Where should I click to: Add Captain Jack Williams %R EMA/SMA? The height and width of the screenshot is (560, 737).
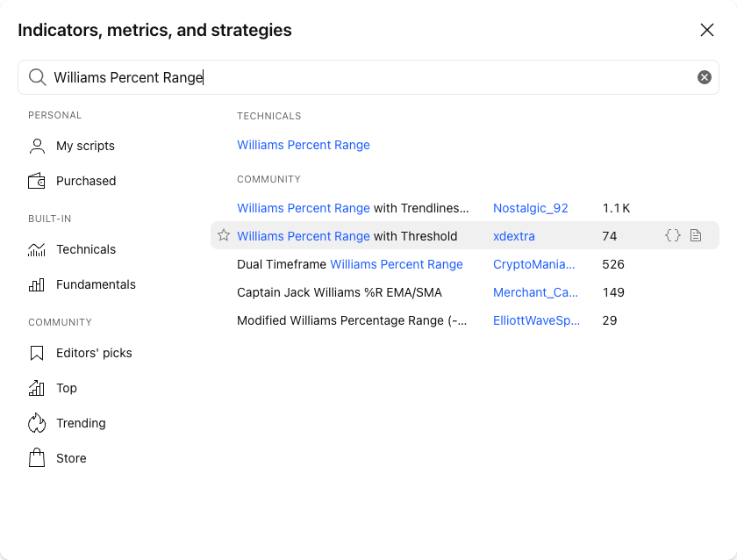[x=340, y=292]
